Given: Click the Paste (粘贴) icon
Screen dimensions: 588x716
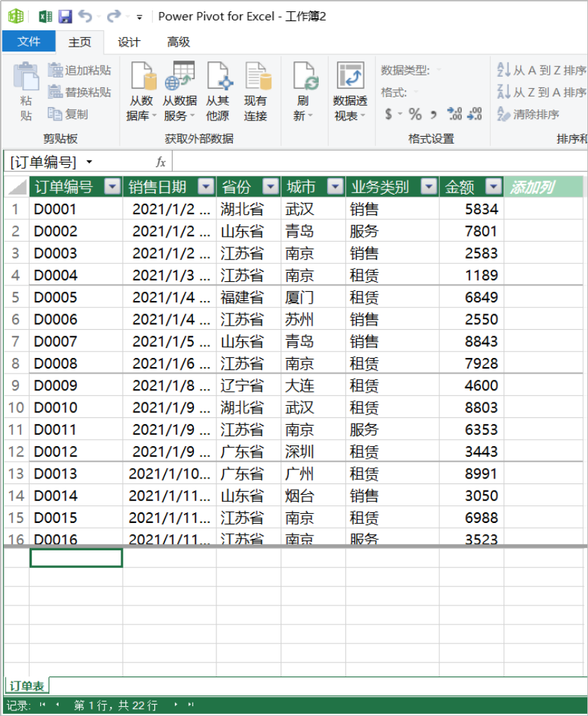Looking at the screenshot, I should tap(26, 92).
